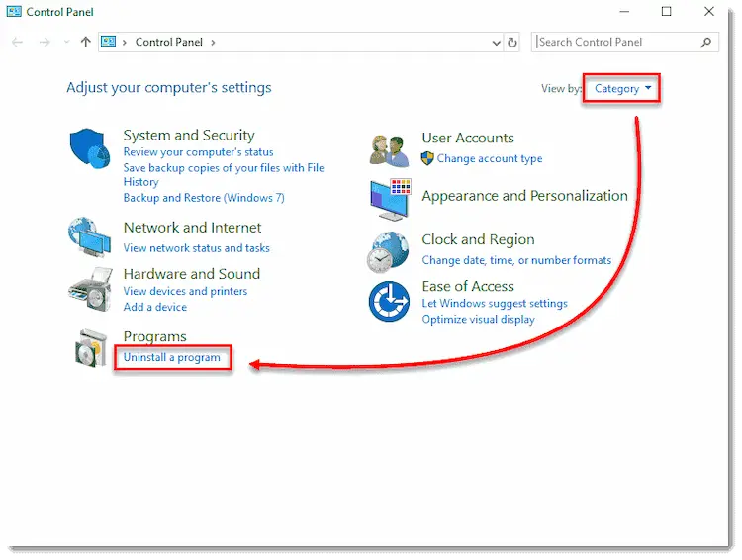742x560 pixels.
Task: Open System and Security category heading
Action: [x=189, y=135]
